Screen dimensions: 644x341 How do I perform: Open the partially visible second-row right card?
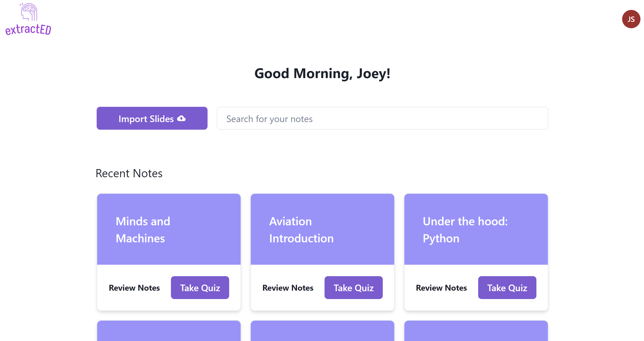(x=476, y=331)
